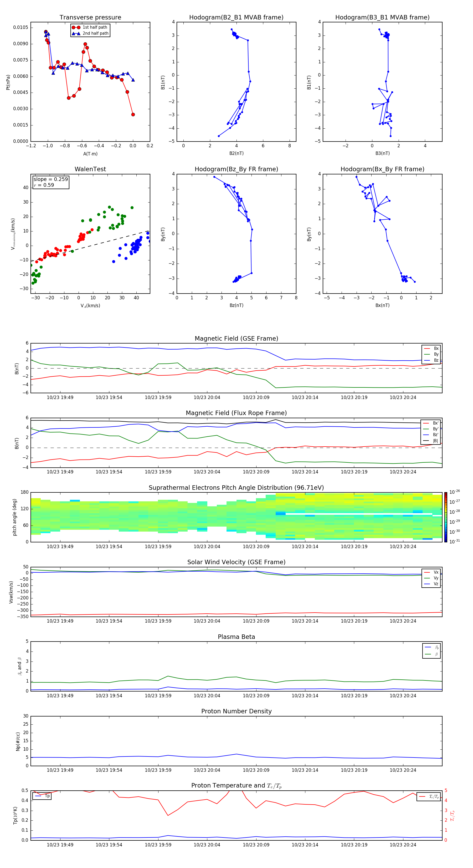Click the 'Bx(nT)' x-axis label
The height and width of the screenshot is (868, 473).
point(382,305)
